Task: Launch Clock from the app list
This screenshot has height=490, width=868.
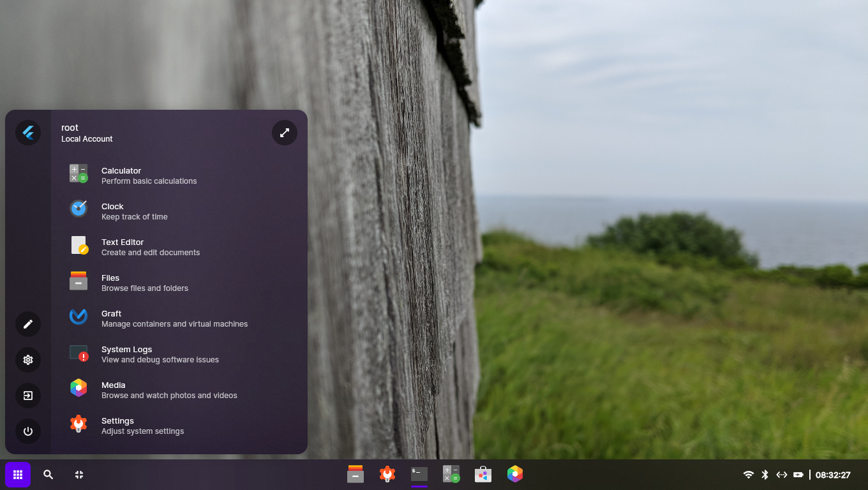Action: tap(112, 211)
